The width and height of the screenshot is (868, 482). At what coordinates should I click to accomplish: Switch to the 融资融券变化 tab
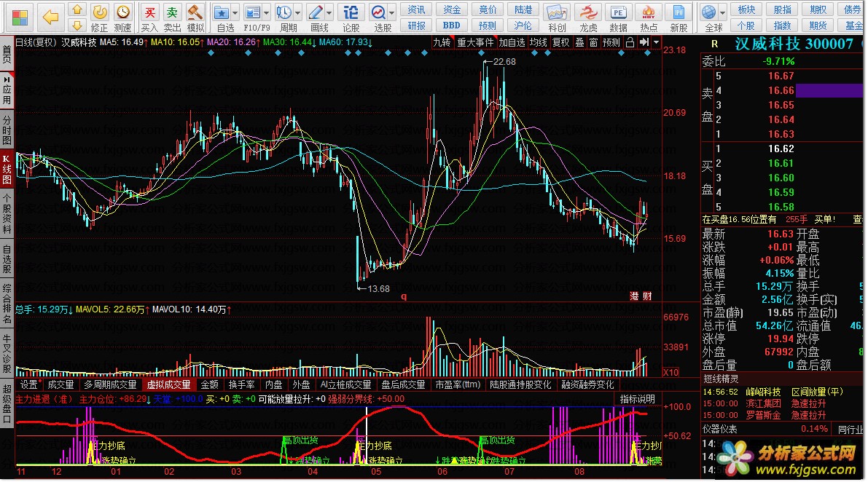588,384
